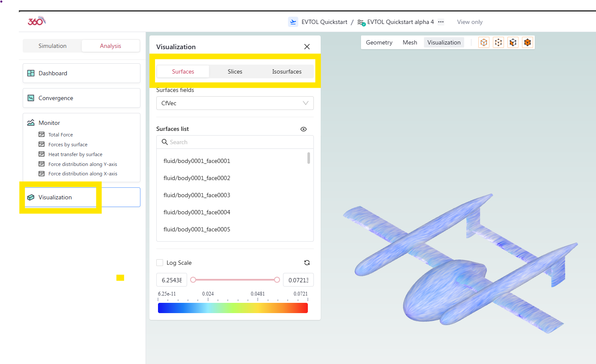
Task: Open the Surfaces fields CfVec dropdown
Action: (235, 103)
